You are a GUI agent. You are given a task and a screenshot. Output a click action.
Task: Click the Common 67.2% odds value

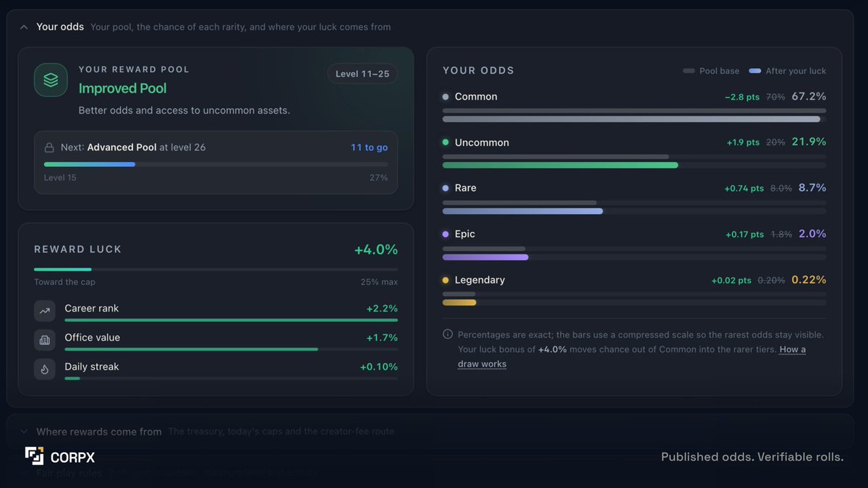point(809,96)
